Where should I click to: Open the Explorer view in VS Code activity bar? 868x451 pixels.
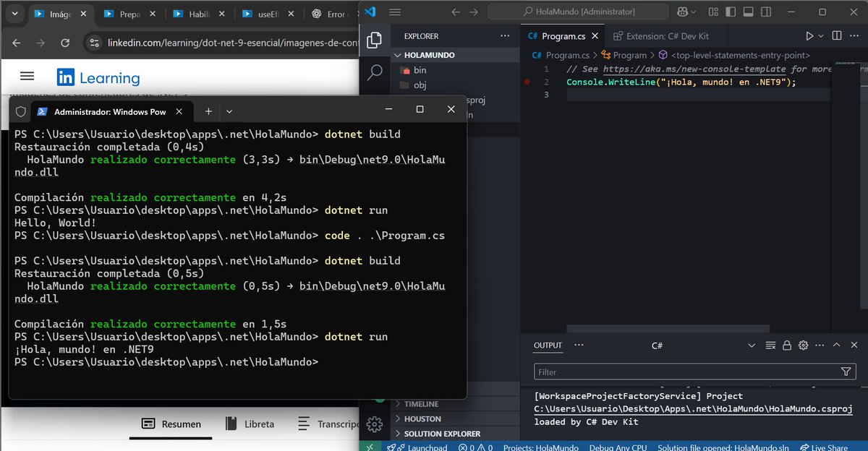pos(375,40)
